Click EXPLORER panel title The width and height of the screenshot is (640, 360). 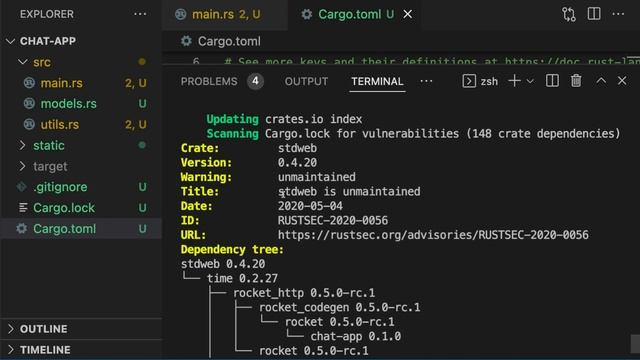47,14
